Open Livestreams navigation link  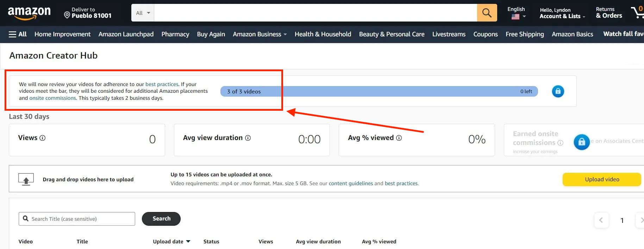449,34
